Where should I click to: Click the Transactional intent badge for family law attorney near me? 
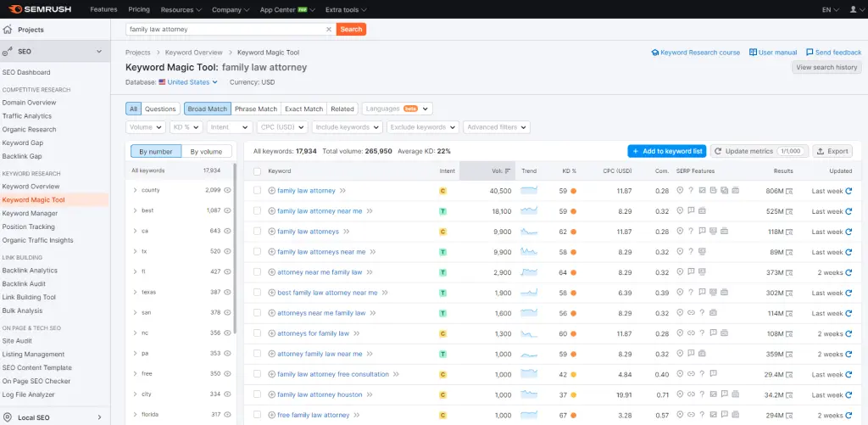click(442, 211)
